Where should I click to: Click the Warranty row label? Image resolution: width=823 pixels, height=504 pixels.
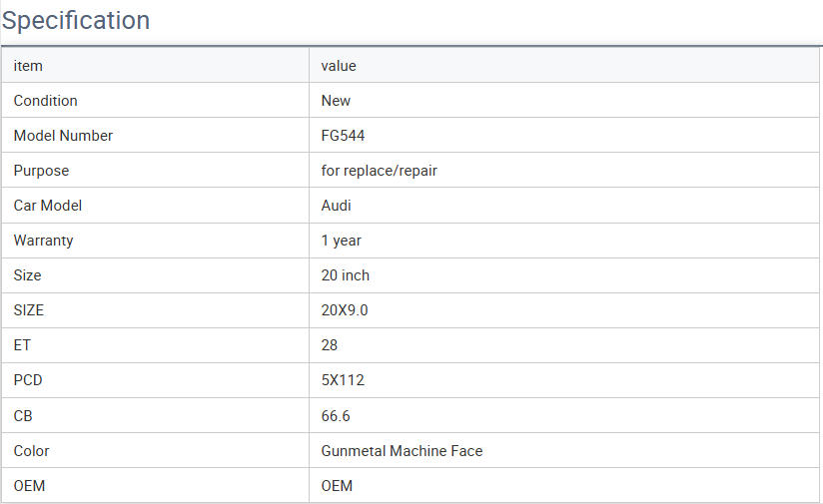[43, 241]
